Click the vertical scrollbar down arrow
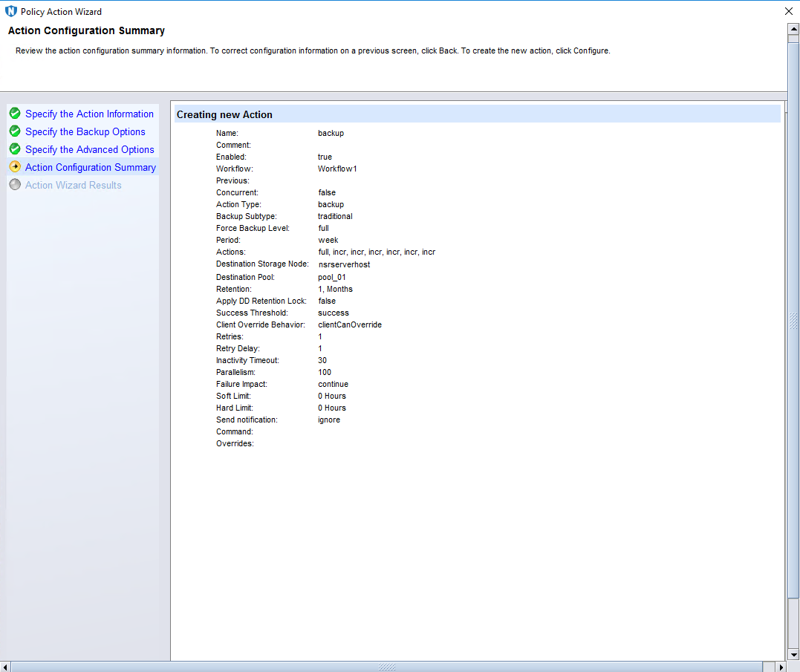The image size is (800, 672). pyautogui.click(x=793, y=654)
